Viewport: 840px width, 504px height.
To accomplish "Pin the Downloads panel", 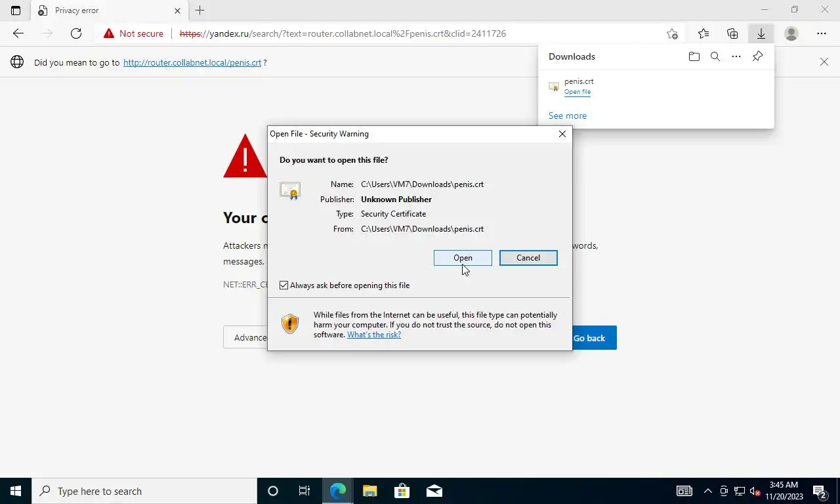I will pos(757,56).
